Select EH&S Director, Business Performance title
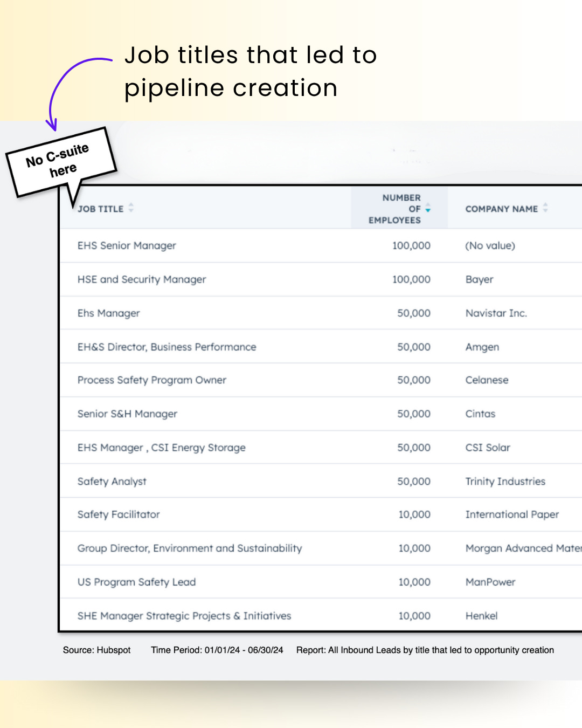Screen dimensions: 582x728 (x=167, y=347)
